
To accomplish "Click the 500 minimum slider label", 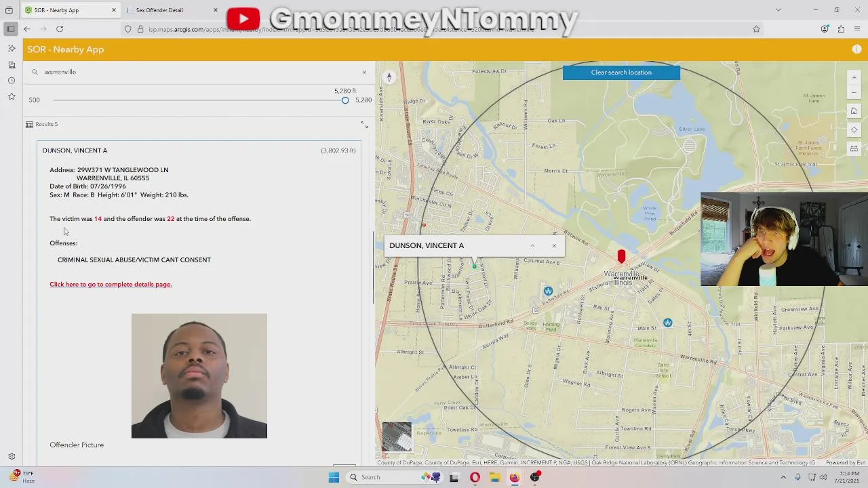I will [x=35, y=100].
